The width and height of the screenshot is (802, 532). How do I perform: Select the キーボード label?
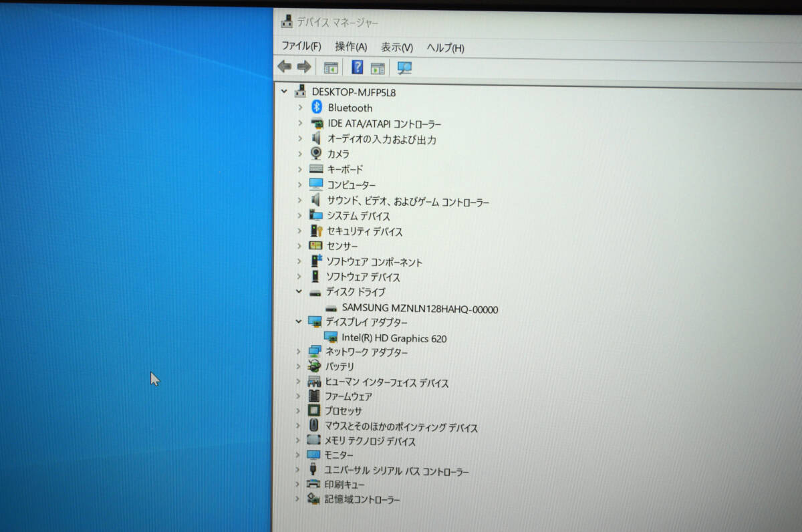point(345,170)
